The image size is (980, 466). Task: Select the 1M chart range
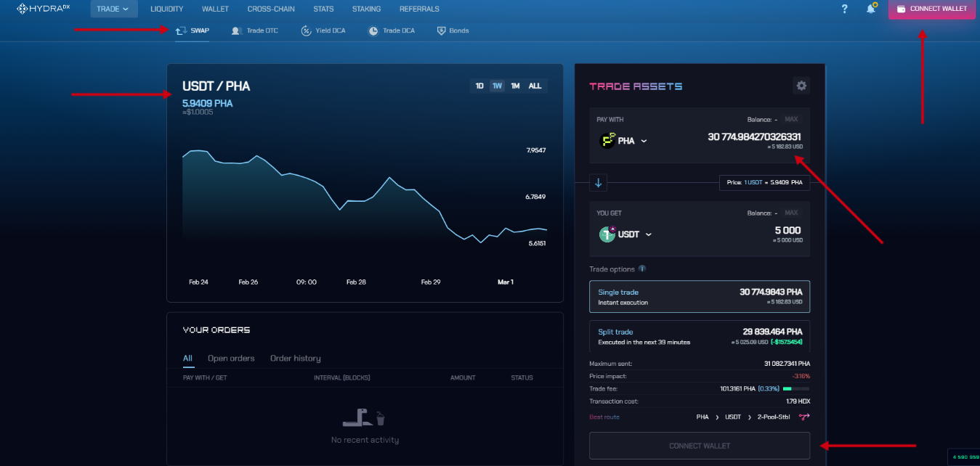(x=515, y=86)
